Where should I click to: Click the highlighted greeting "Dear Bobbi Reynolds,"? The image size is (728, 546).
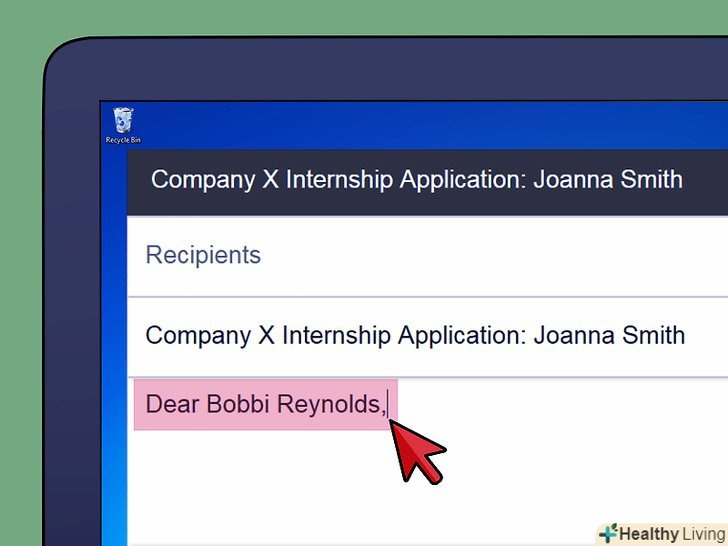click(x=265, y=405)
